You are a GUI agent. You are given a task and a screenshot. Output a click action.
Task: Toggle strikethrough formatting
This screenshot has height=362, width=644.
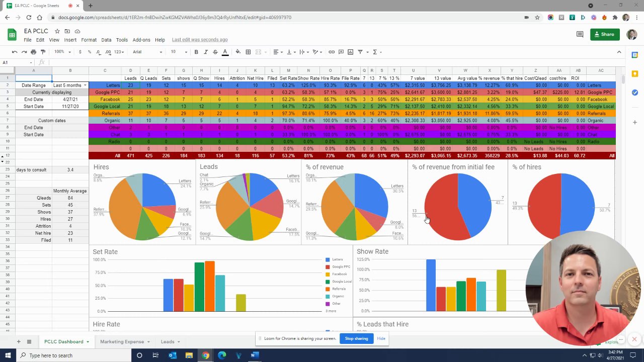215,52
